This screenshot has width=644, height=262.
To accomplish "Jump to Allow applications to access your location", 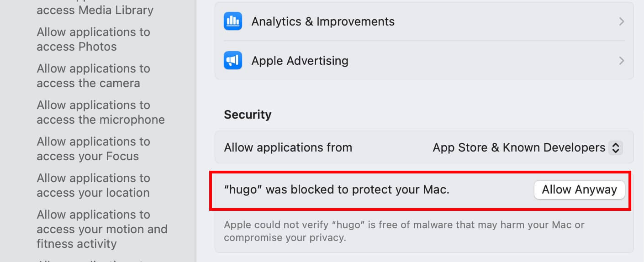I will point(93,185).
